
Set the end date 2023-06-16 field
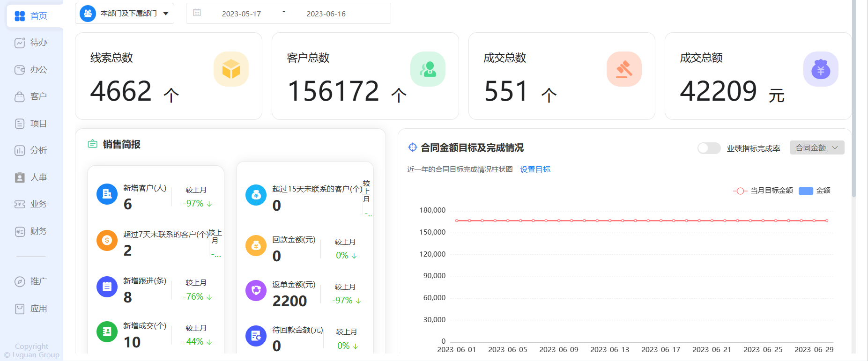[326, 14]
